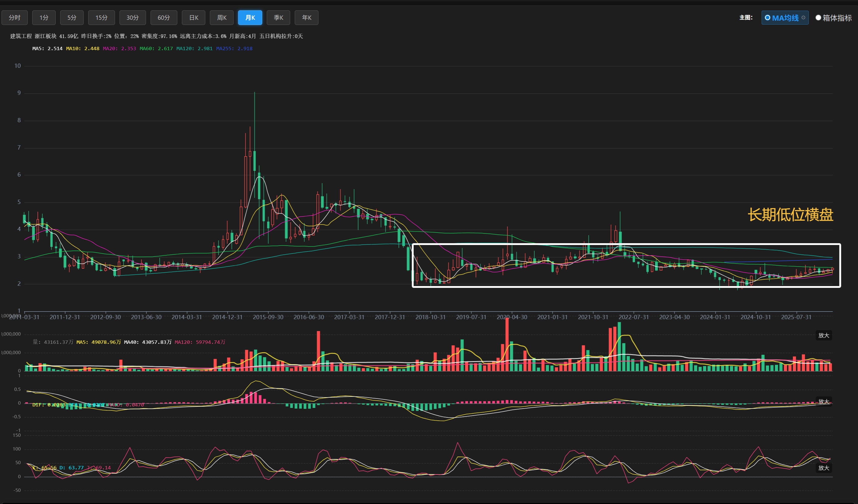Switch to 分时 chart view
The width and height of the screenshot is (858, 504).
(15, 18)
